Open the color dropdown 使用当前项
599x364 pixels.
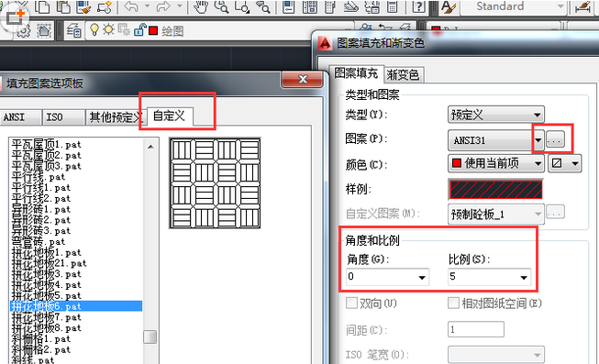496,164
